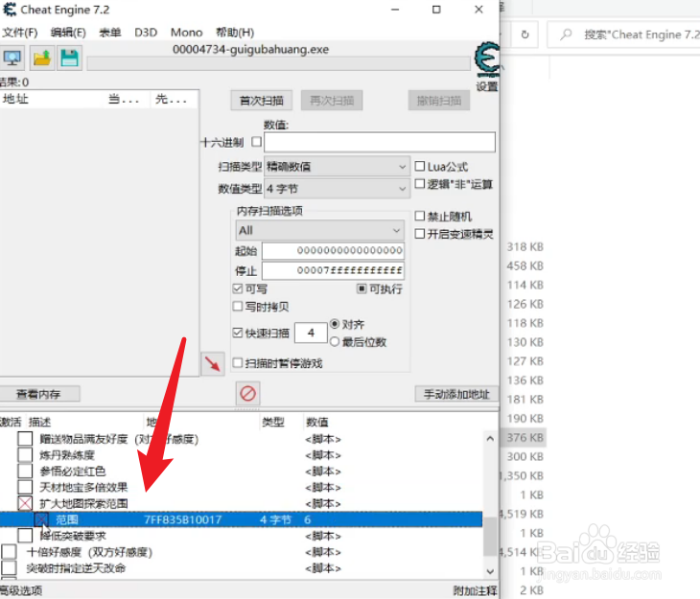This screenshot has height=599, width=700.
Task: Open the 文件(F) menu
Action: (19, 33)
